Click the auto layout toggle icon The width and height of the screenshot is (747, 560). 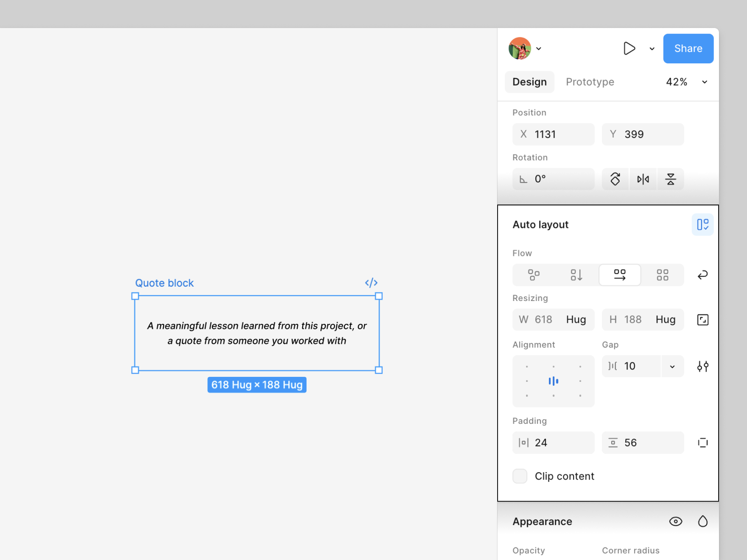[x=702, y=224]
